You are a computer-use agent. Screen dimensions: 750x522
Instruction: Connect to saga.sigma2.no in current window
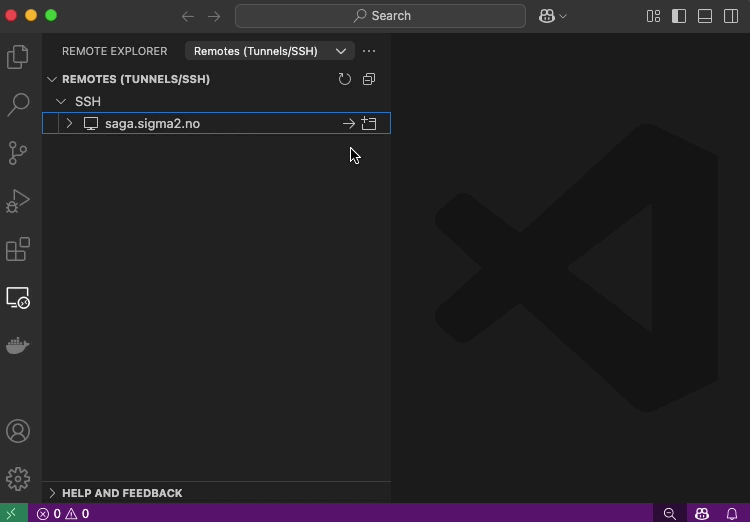[349, 123]
